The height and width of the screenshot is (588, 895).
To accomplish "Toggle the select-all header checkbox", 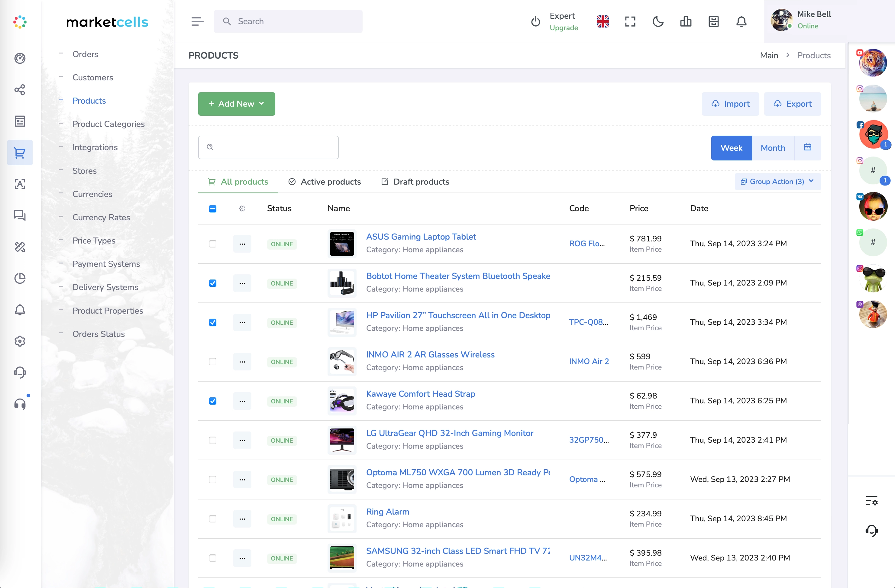I will point(212,209).
